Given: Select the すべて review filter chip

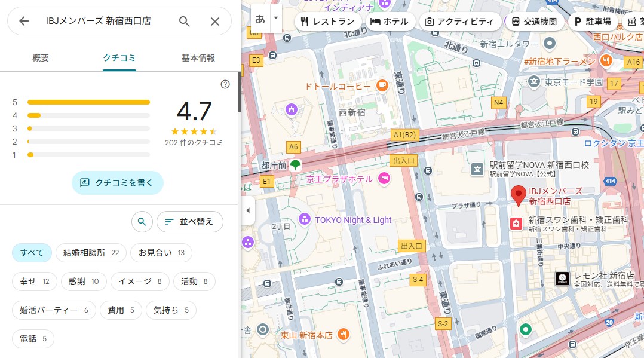Looking at the screenshot, I should pyautogui.click(x=32, y=253).
